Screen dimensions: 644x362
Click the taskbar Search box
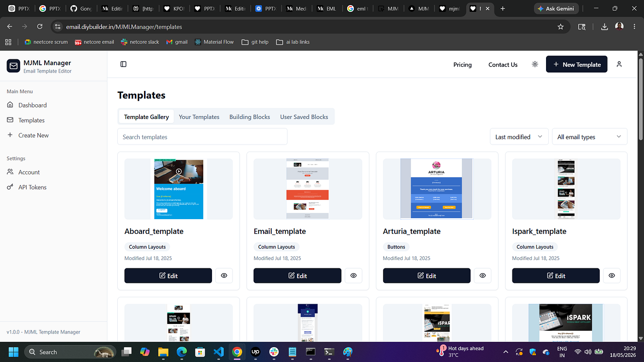70,352
